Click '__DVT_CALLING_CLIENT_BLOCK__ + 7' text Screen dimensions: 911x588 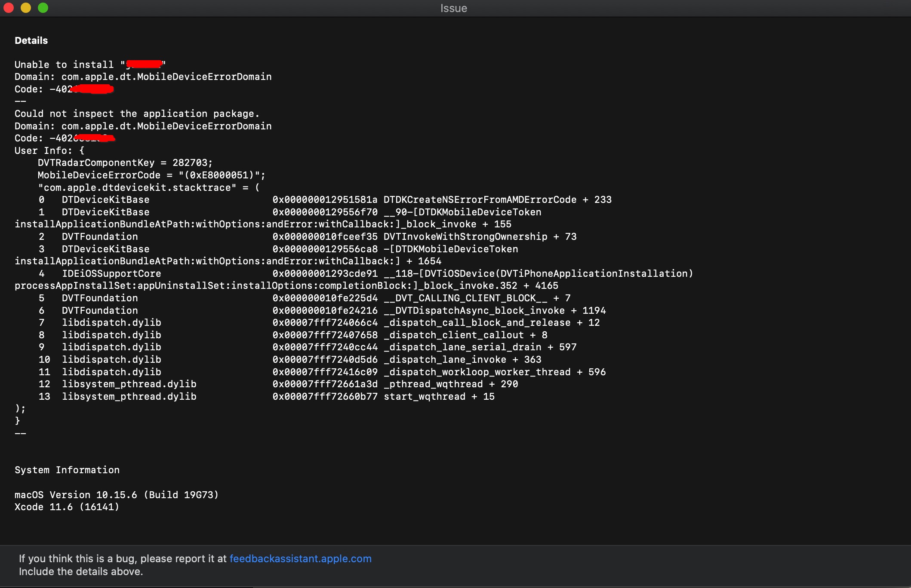coord(477,298)
